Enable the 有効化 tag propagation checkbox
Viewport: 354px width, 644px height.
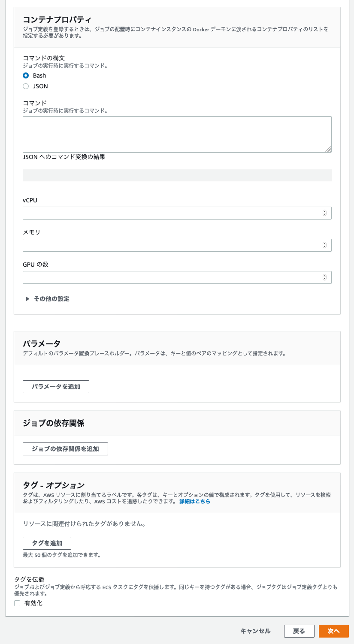click(x=17, y=603)
